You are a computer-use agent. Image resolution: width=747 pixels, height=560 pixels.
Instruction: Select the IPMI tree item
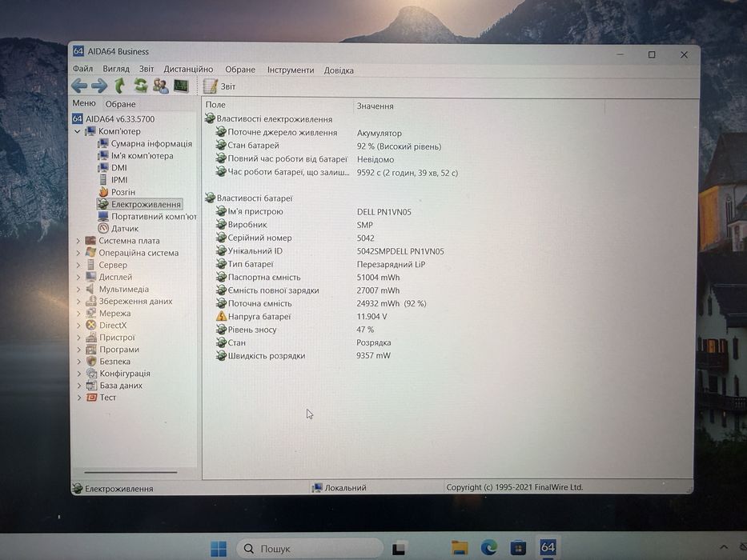coord(113,179)
